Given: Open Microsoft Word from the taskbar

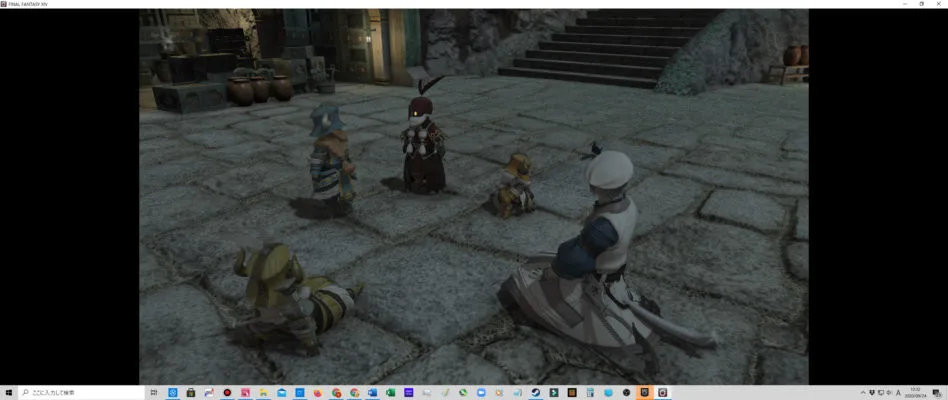Looking at the screenshot, I should click(x=372, y=393).
